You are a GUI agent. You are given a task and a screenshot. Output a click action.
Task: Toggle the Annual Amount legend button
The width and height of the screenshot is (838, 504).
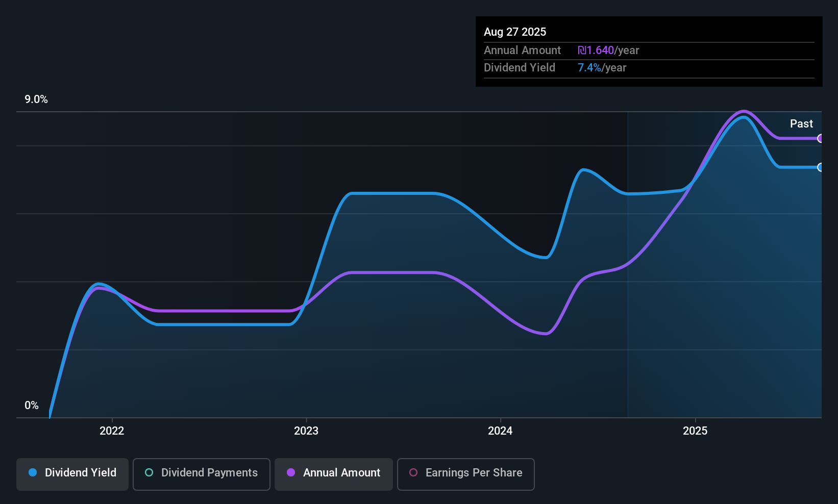click(334, 474)
